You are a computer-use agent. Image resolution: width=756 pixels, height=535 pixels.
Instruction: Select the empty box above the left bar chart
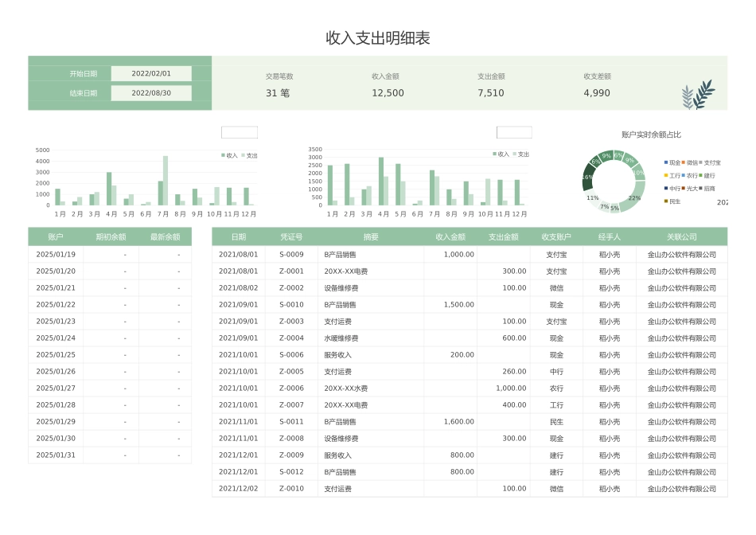[x=240, y=132]
